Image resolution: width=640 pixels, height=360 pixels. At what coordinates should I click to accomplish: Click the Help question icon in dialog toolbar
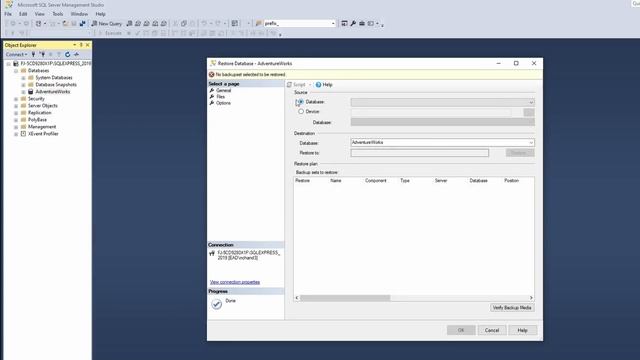click(x=318, y=84)
